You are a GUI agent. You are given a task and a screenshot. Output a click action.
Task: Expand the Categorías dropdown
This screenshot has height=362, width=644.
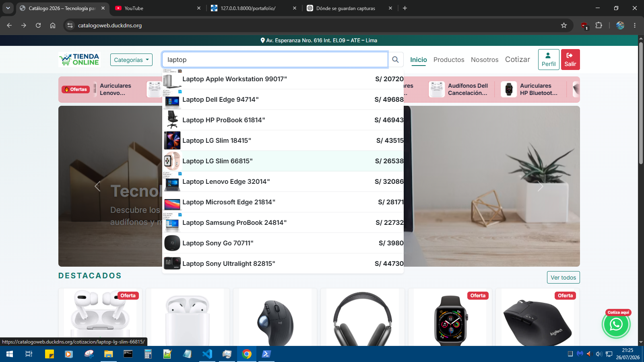pyautogui.click(x=131, y=60)
